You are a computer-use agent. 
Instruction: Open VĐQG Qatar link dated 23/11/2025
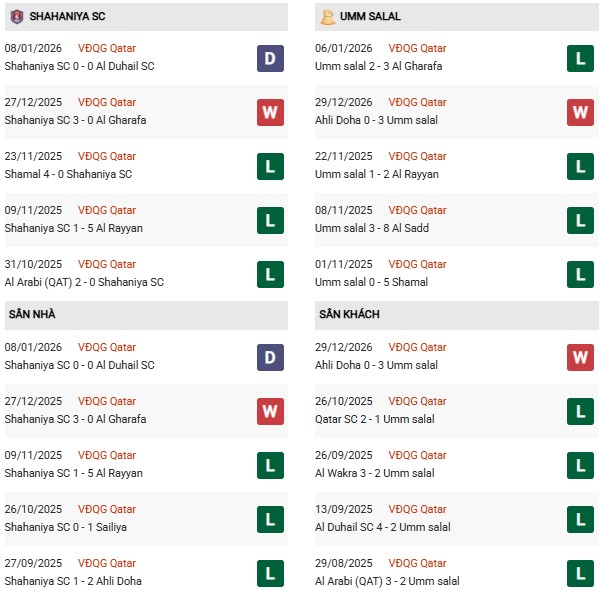106,156
